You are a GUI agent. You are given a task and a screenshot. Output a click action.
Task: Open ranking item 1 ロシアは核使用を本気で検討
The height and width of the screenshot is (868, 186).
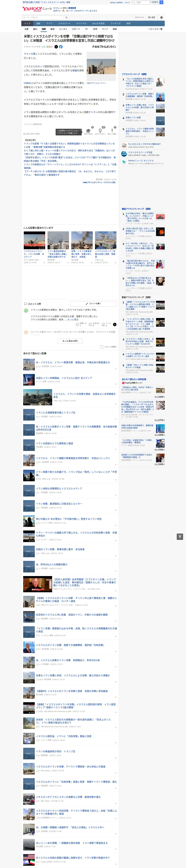pyautogui.click(x=140, y=82)
